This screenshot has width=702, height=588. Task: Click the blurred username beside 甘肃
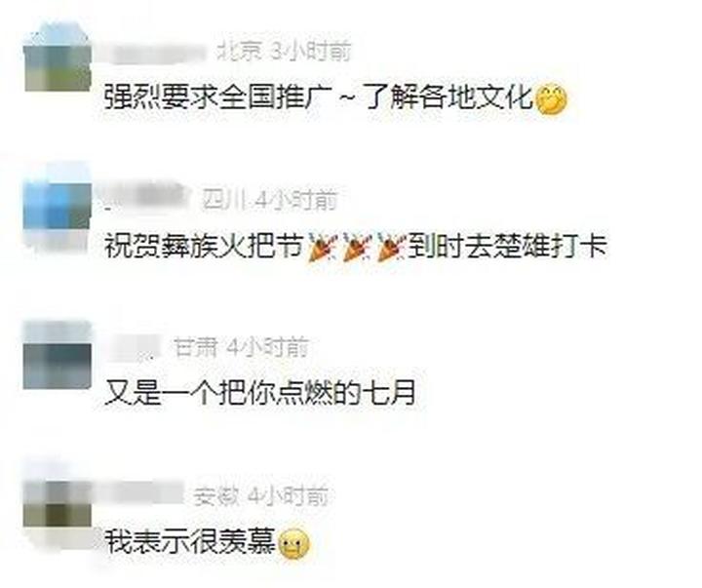coord(133,348)
